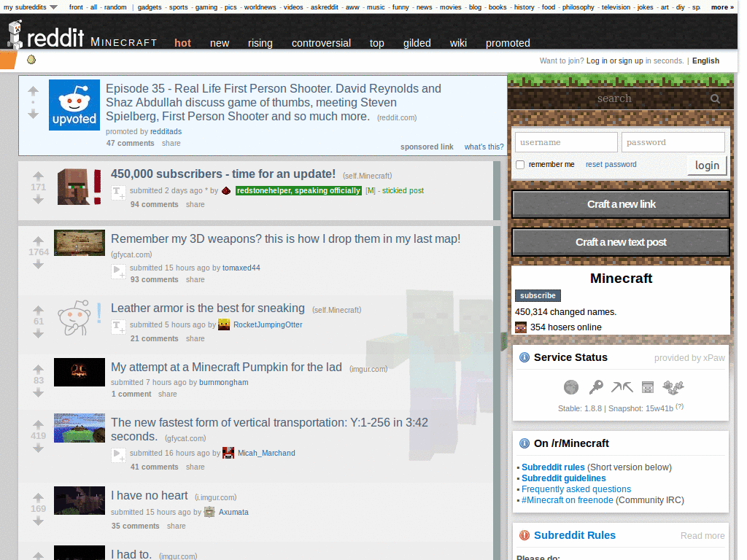Downvote the 450,000 subscribers post
The width and height of the screenshot is (747, 560).
click(38, 200)
